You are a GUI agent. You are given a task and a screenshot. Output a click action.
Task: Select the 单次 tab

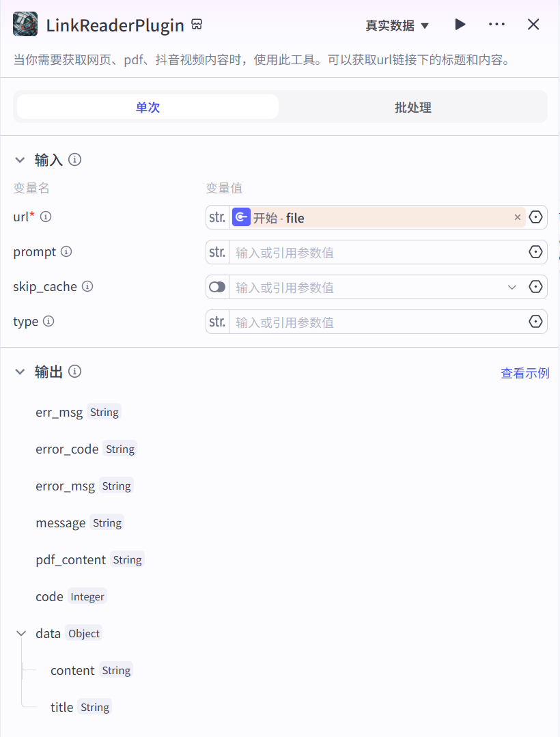click(148, 107)
